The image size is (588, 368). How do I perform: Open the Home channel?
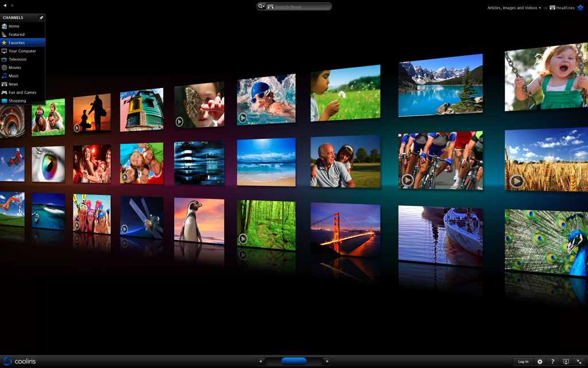(x=22, y=26)
